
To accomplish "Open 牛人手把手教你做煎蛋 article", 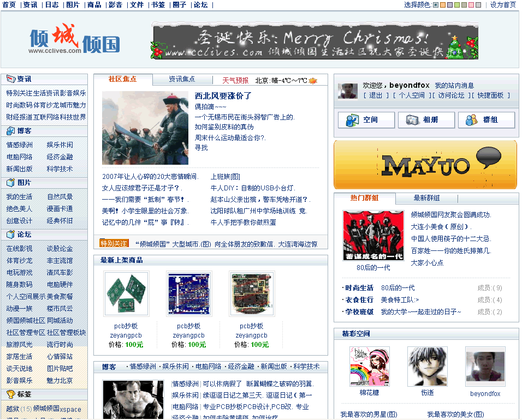I will [x=244, y=223].
